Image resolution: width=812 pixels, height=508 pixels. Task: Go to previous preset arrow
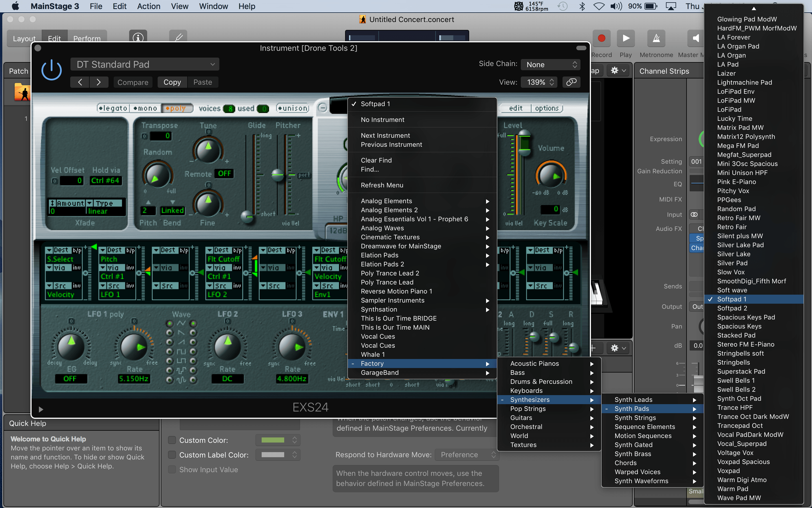point(80,82)
